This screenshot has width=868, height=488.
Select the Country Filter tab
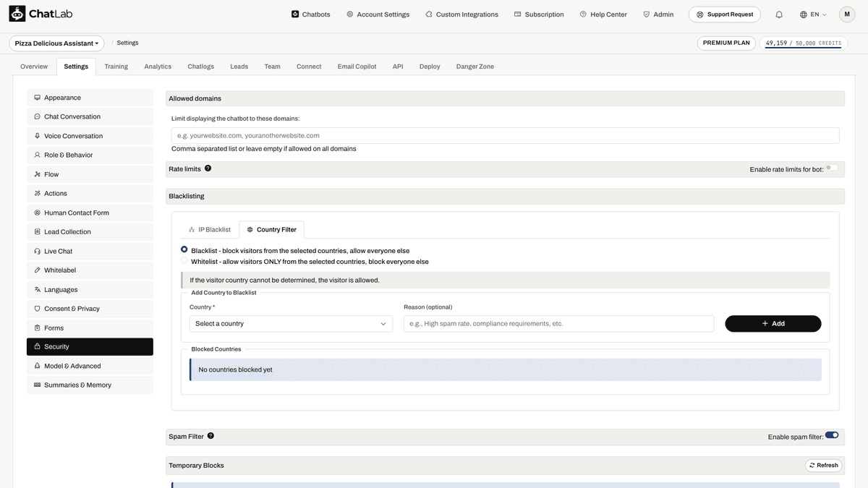[x=272, y=229]
